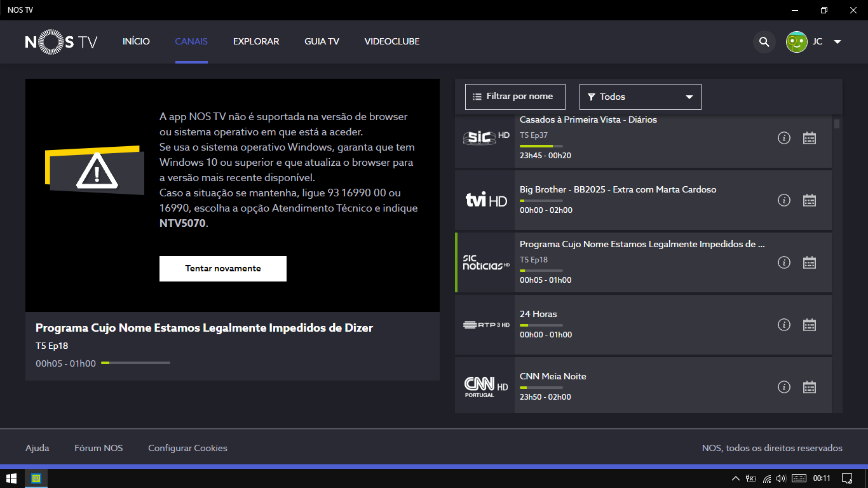Open the Ajuda footer link
Viewport: 868px width, 488px height.
click(x=37, y=448)
